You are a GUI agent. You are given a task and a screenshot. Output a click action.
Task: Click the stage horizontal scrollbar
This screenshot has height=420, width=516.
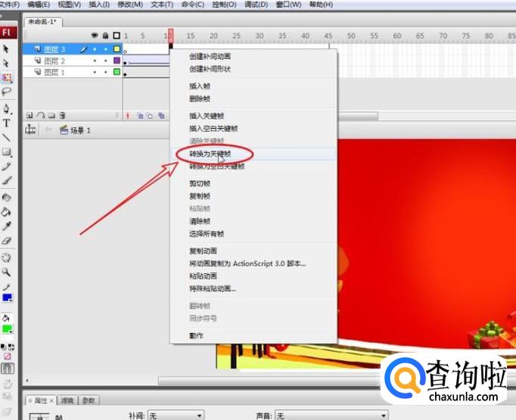(269, 381)
